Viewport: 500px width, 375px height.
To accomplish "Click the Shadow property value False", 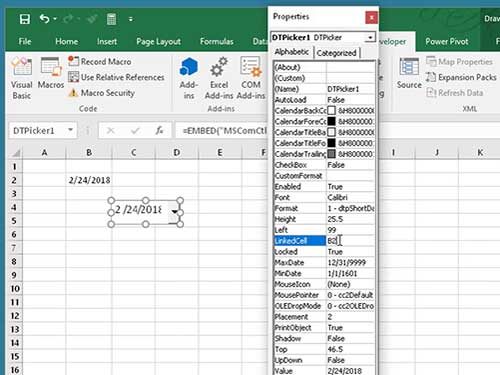I will (350, 338).
